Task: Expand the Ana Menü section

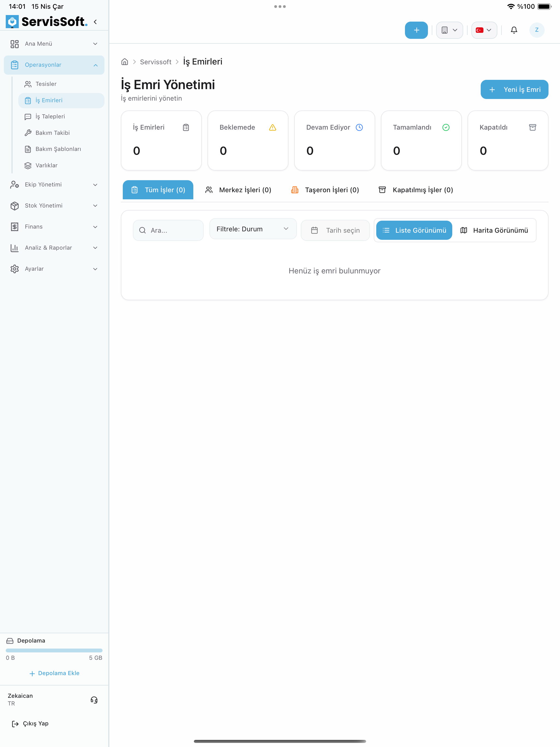Action: (x=54, y=44)
